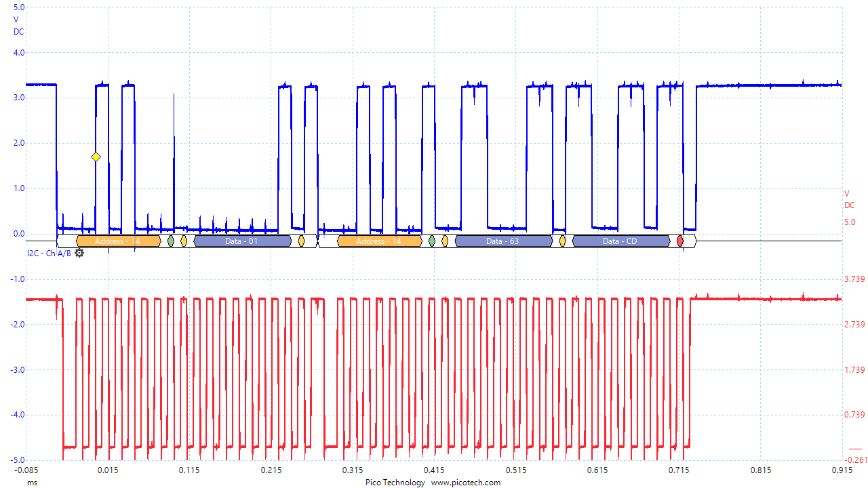Select the second Address - 14 packet
This screenshot has height=488, width=868.
click(379, 241)
